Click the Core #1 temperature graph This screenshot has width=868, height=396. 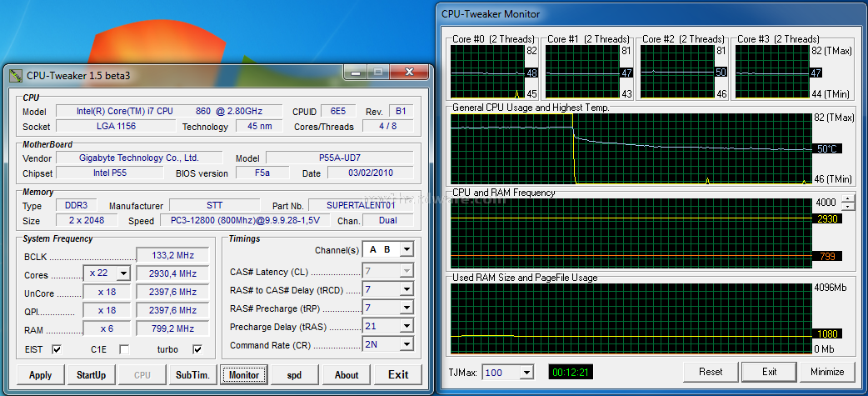click(582, 72)
